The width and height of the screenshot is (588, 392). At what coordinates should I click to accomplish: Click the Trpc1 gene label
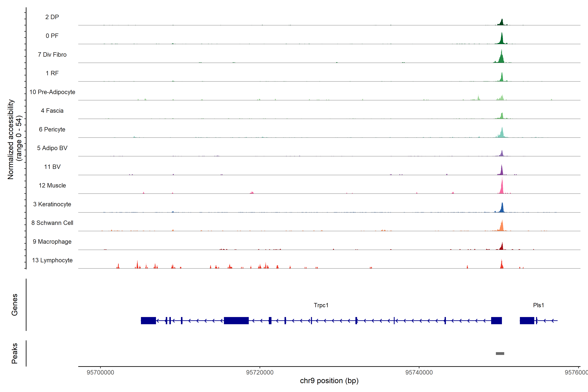tap(321, 305)
